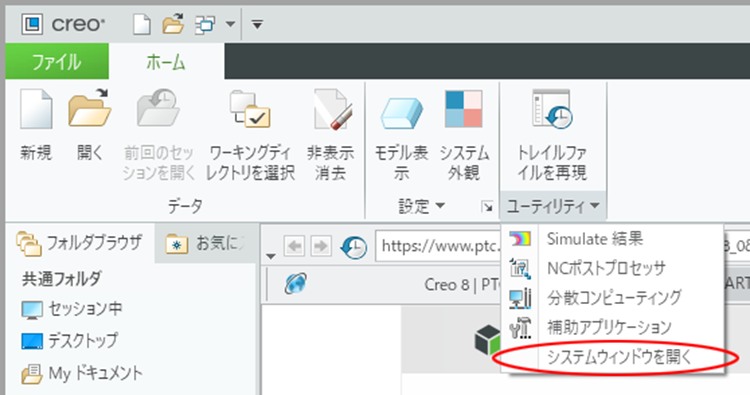Select セッション中 in common folders
This screenshot has width=750, height=395.
click(72, 309)
